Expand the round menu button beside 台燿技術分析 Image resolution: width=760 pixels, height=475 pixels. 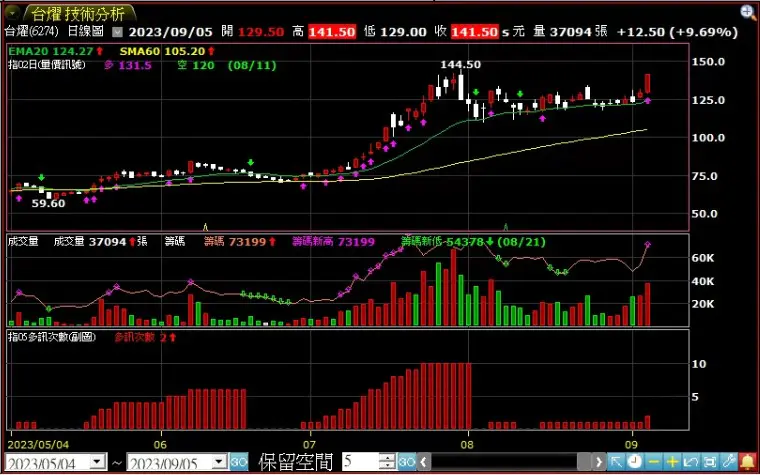coord(11,11)
